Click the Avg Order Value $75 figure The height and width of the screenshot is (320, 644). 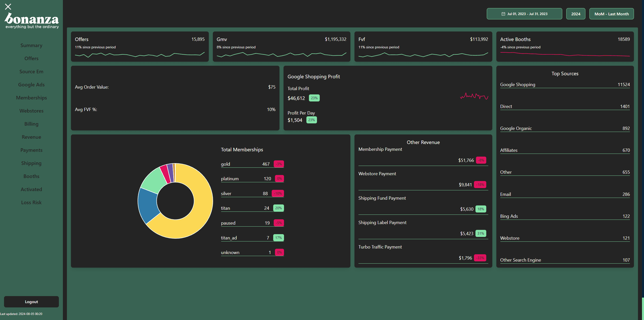click(x=272, y=87)
